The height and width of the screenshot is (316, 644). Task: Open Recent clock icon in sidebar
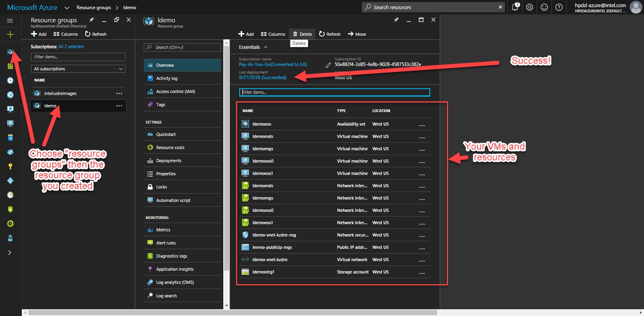click(x=10, y=80)
